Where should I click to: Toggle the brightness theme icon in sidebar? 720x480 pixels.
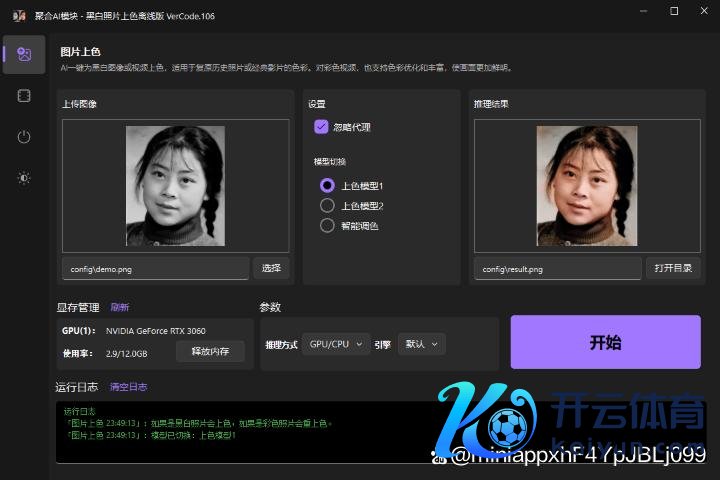(x=24, y=178)
